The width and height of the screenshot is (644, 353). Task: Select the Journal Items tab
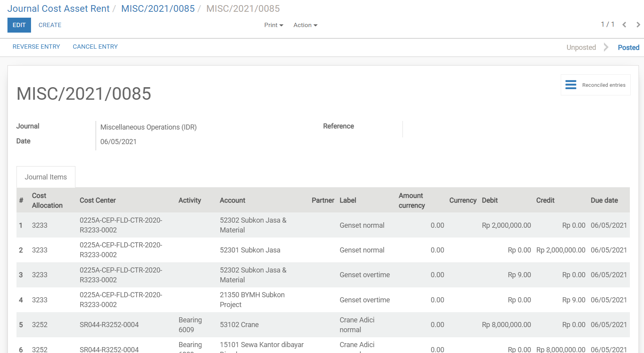pyautogui.click(x=46, y=177)
